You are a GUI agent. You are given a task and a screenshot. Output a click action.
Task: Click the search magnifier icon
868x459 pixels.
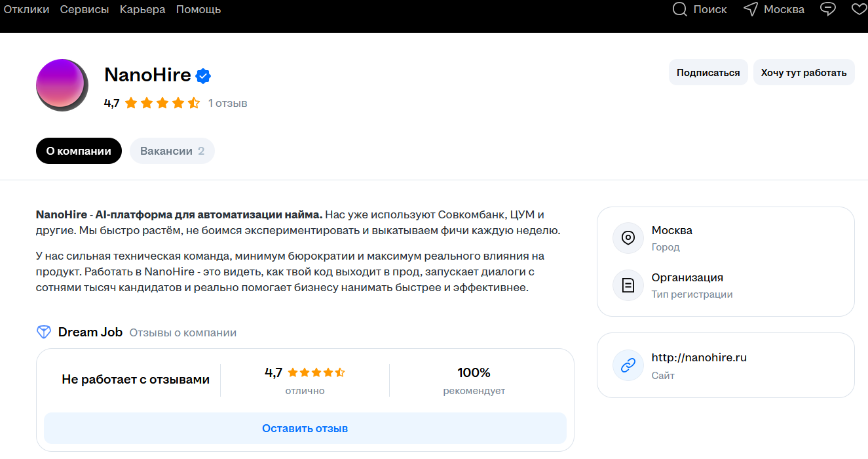(x=680, y=9)
